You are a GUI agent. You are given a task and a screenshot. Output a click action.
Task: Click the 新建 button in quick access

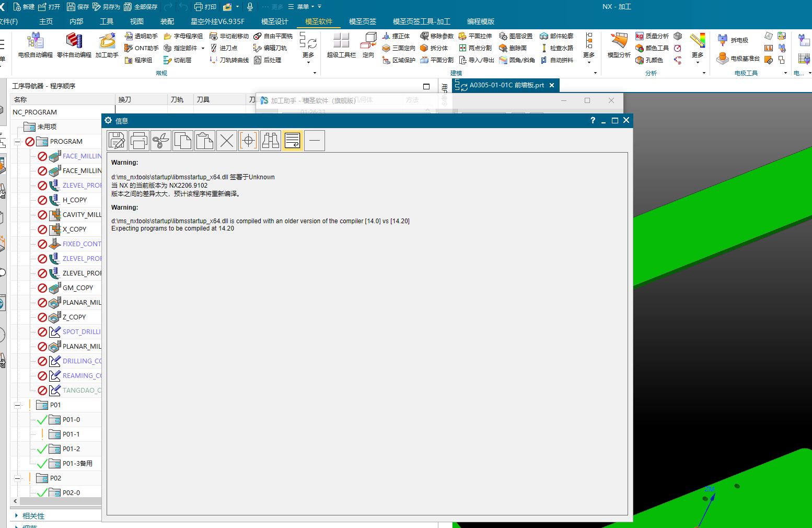pos(24,7)
